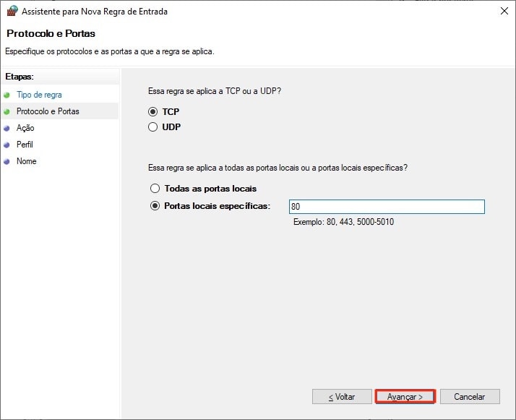Click the Etapas: header
This screenshot has height=420, width=516.
click(20, 77)
